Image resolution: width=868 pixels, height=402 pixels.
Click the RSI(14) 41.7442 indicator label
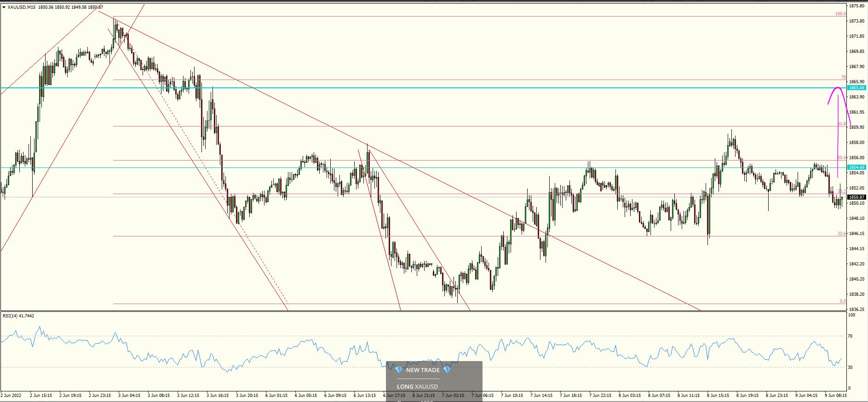[x=18, y=316]
